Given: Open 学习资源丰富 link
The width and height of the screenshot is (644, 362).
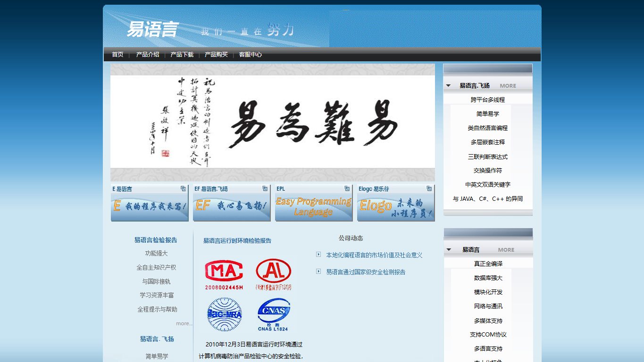Looking at the screenshot, I should coord(157,295).
